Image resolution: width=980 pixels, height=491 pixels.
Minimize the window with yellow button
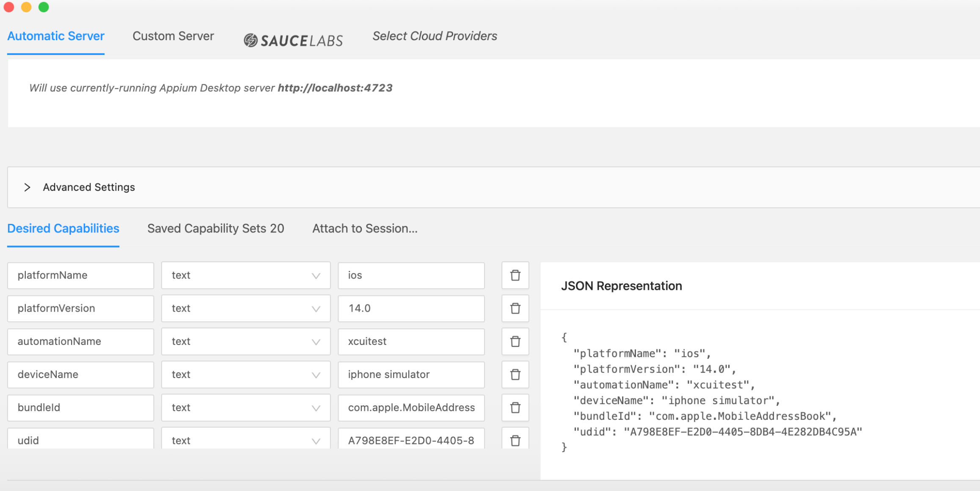tap(26, 7)
